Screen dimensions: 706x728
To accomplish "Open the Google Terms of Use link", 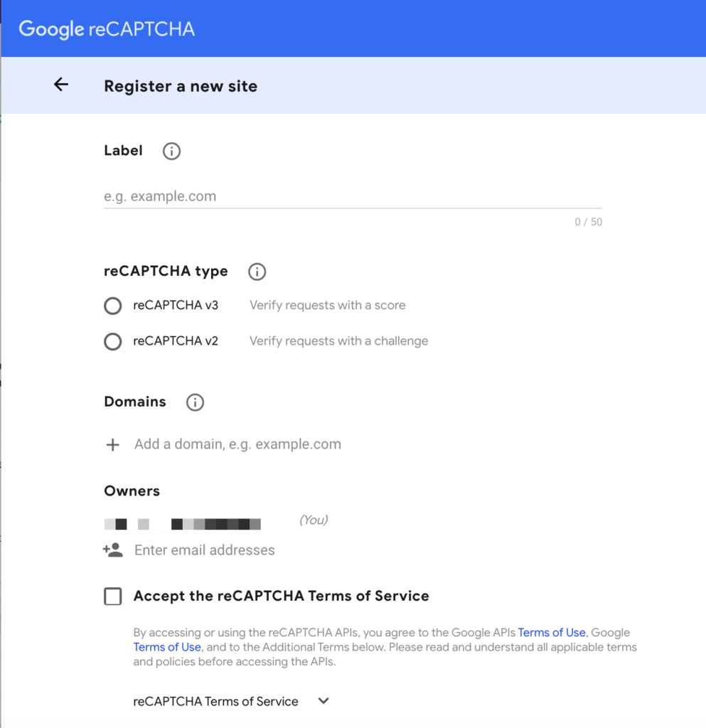I will point(167,647).
